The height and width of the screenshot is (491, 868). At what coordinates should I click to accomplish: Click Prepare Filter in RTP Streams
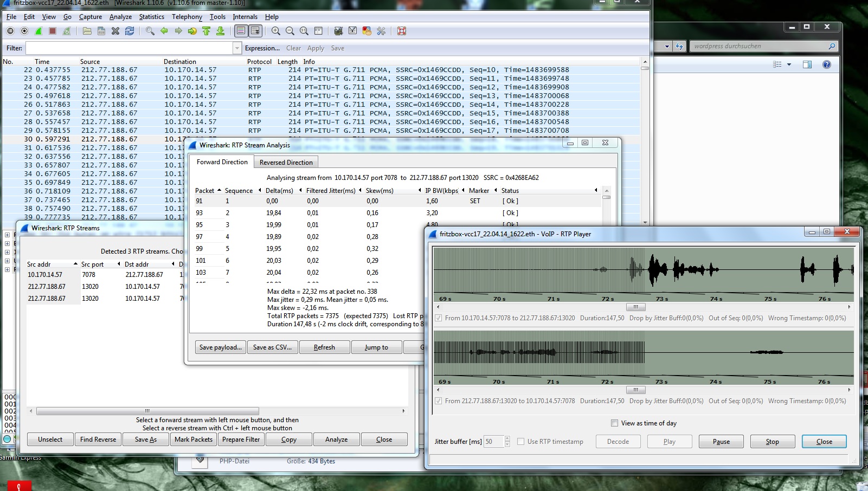241,440
